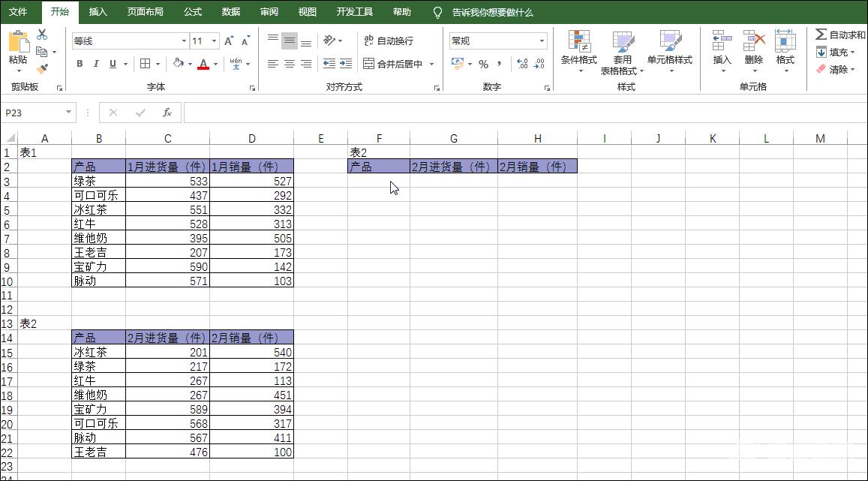Image resolution: width=868 pixels, height=481 pixels.
Task: Click the Name Box showing P23
Action: 34,112
